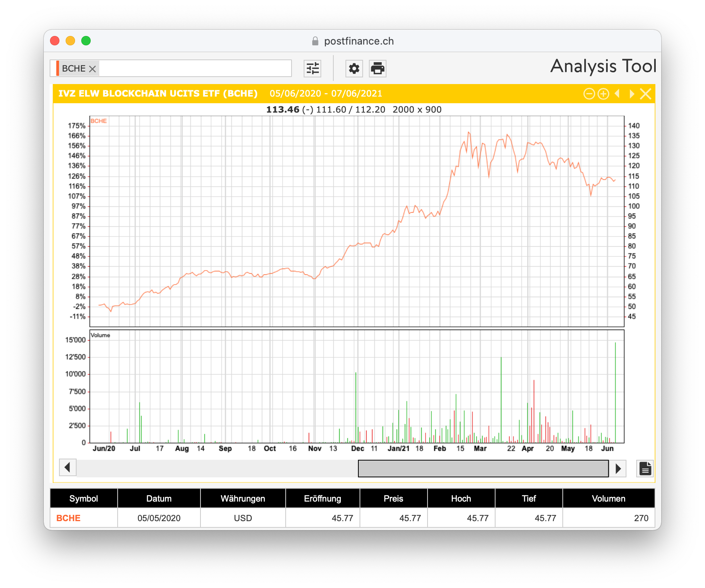Click the Symbol column header
Viewport: 705px width, 588px height.
pos(84,498)
